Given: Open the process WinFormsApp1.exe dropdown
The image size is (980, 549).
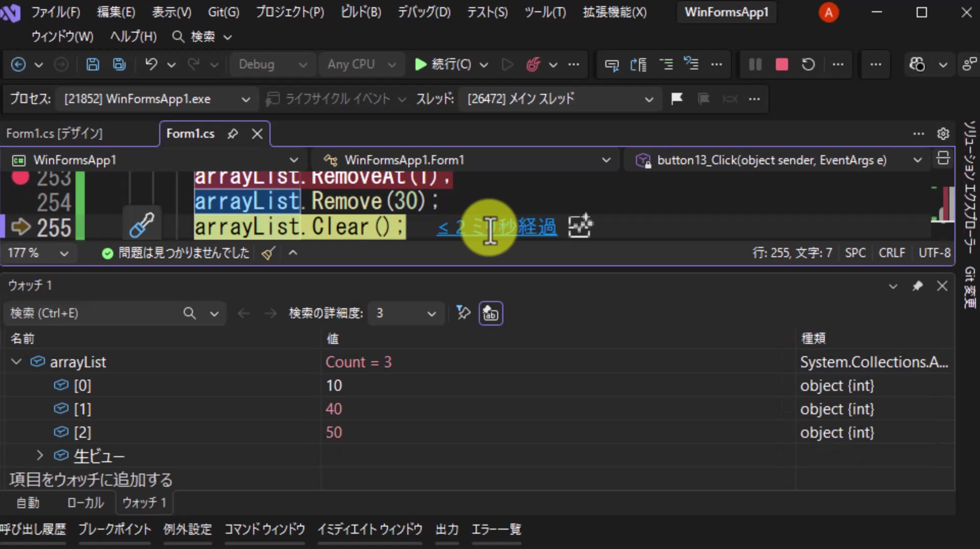Looking at the screenshot, I should click(156, 99).
